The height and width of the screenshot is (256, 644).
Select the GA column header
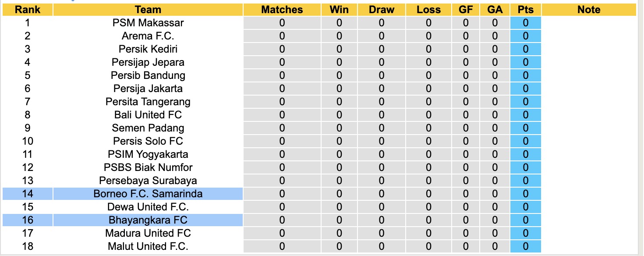tap(495, 10)
